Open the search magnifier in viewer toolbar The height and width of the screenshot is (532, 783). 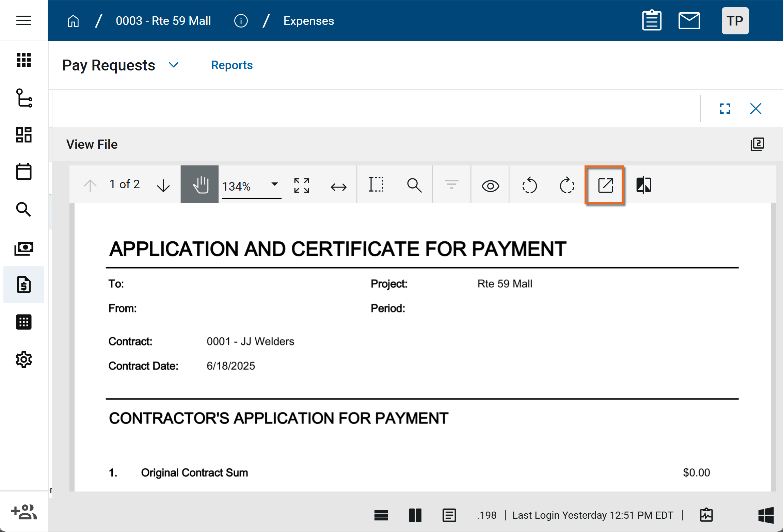pos(414,186)
